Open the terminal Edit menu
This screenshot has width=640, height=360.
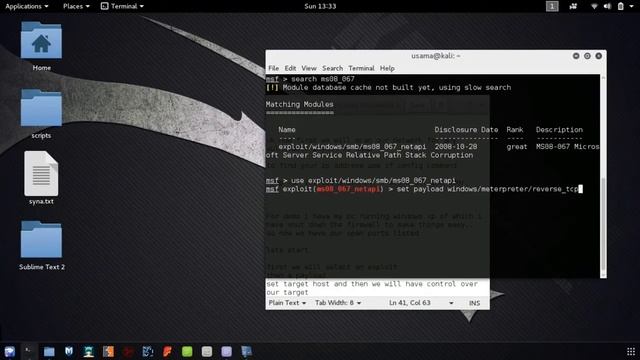pyautogui.click(x=290, y=68)
